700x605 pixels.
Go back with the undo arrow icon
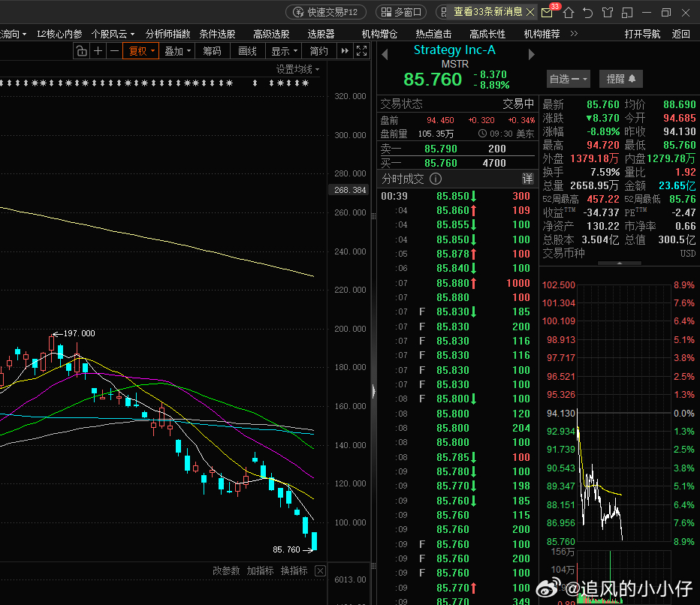(x=587, y=13)
